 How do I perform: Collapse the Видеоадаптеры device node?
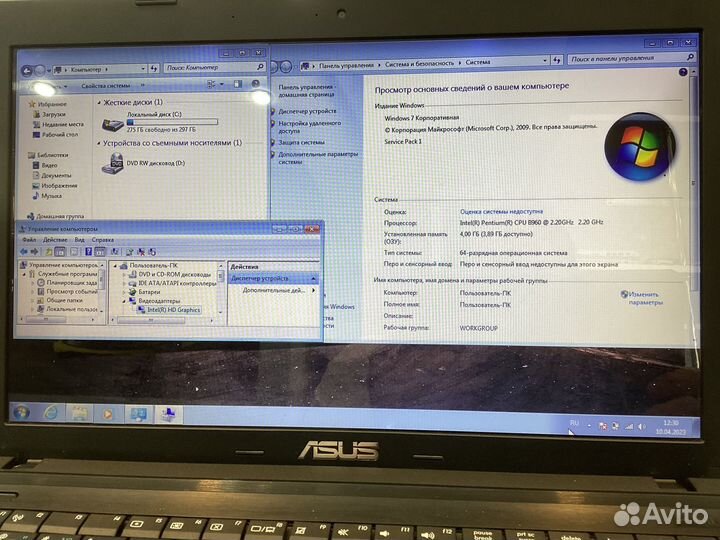(124, 301)
